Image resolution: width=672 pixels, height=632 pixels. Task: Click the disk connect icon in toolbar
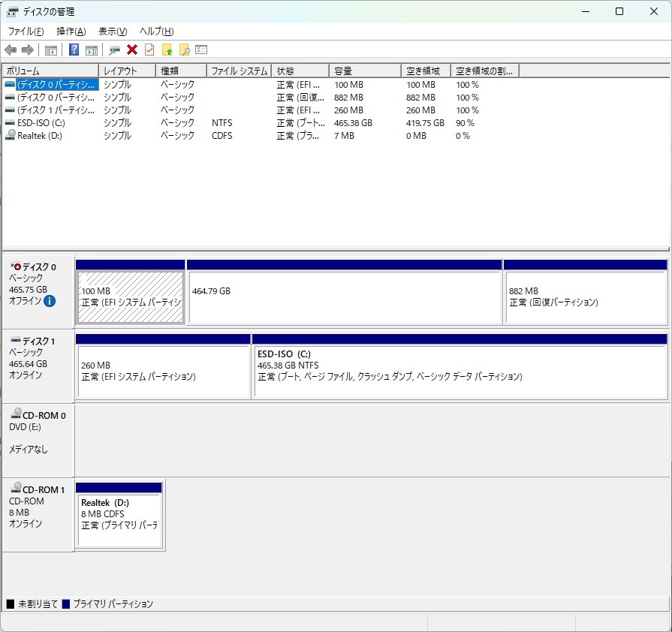(114, 50)
